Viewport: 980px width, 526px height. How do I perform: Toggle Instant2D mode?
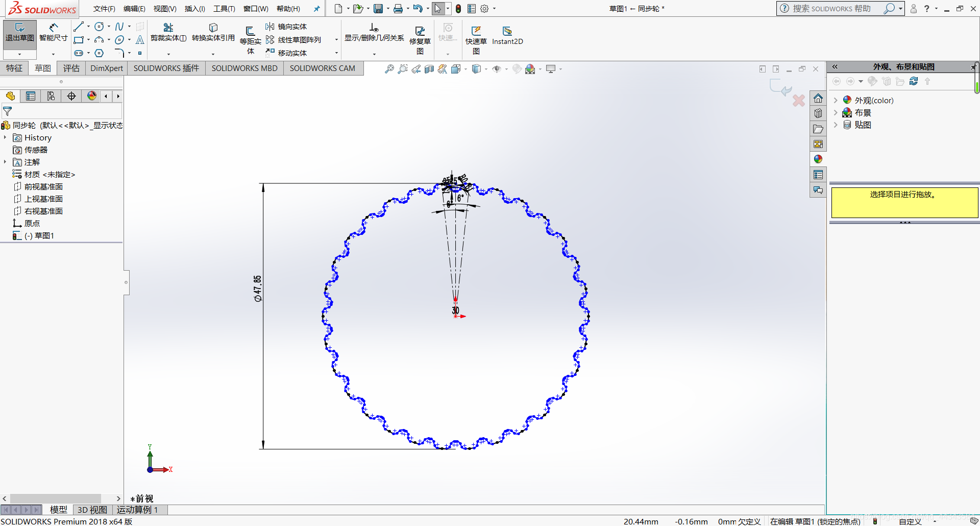point(507,36)
